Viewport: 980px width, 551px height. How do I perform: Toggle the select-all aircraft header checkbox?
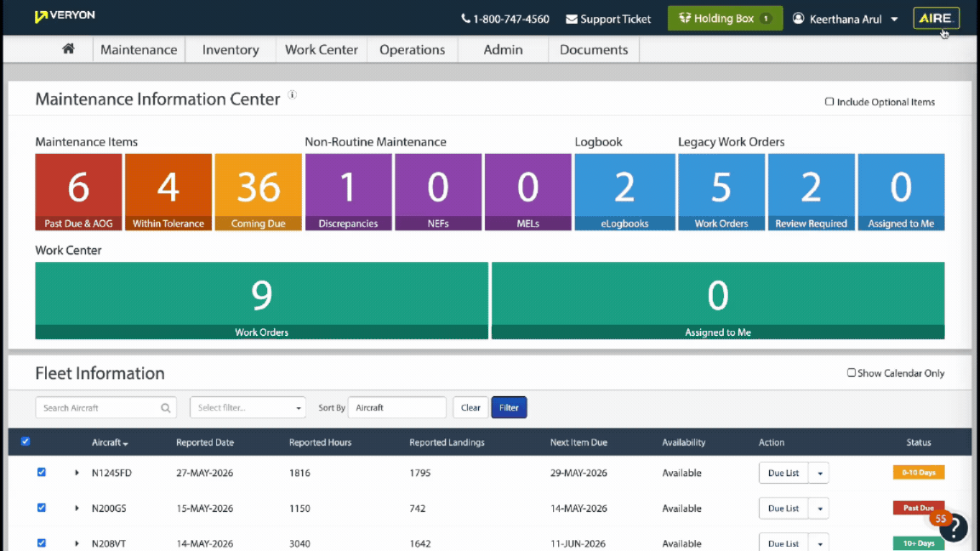coord(26,441)
